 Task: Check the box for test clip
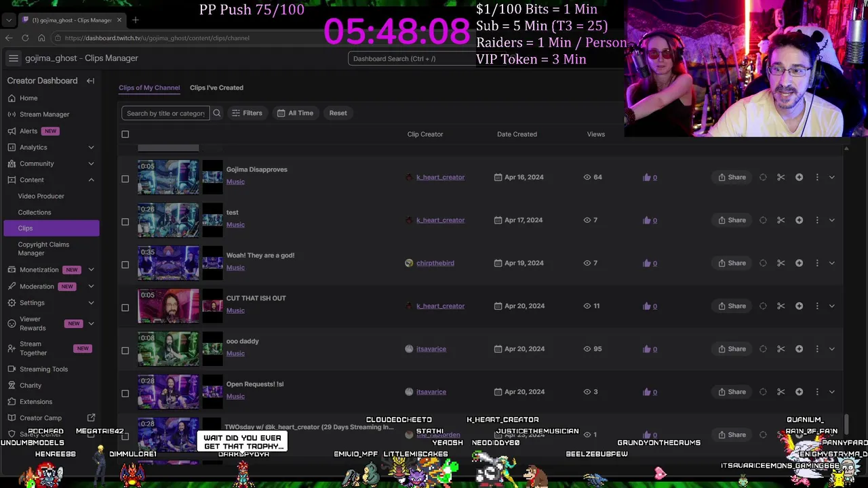125,222
